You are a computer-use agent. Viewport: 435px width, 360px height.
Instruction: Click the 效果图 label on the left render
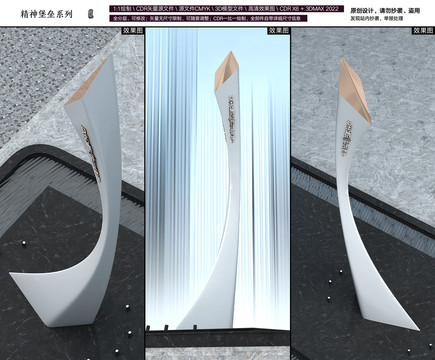(132, 31)
